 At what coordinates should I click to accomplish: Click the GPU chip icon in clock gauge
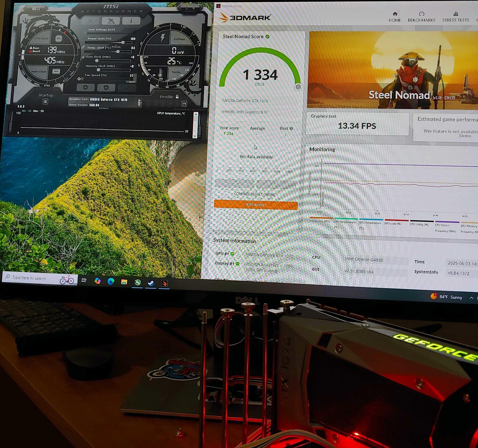(x=58, y=38)
